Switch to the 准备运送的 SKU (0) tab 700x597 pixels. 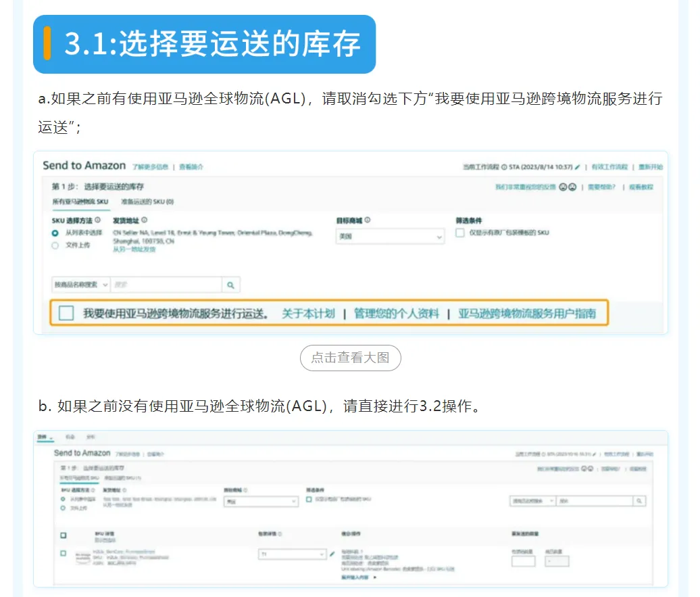147,202
